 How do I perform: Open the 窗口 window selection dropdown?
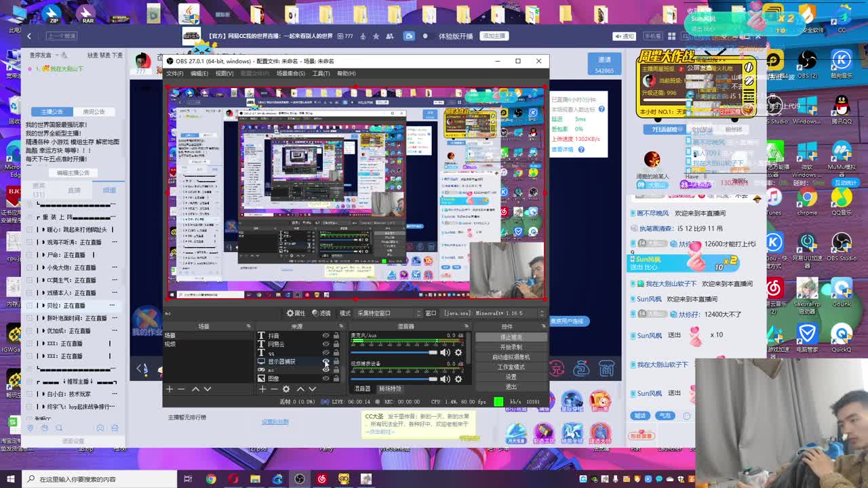(x=494, y=313)
